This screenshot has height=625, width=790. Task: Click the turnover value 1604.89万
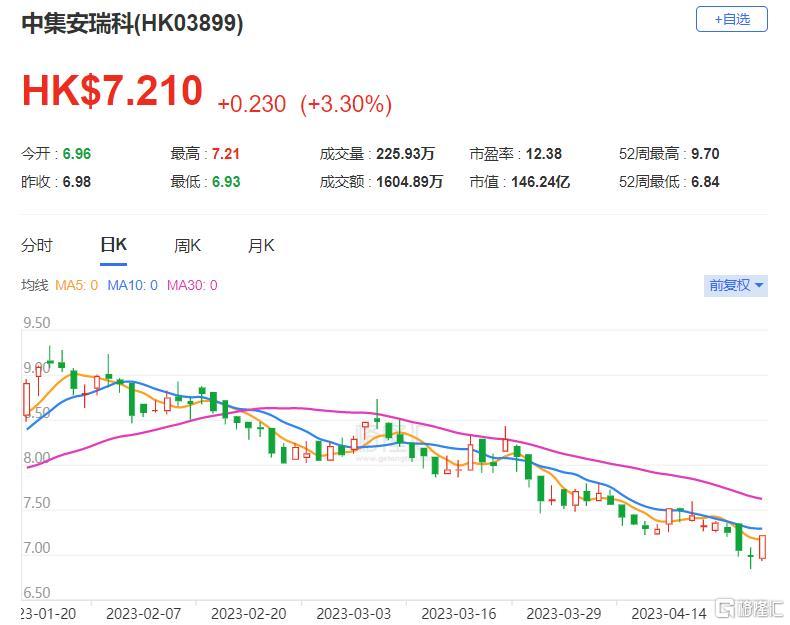[409, 182]
